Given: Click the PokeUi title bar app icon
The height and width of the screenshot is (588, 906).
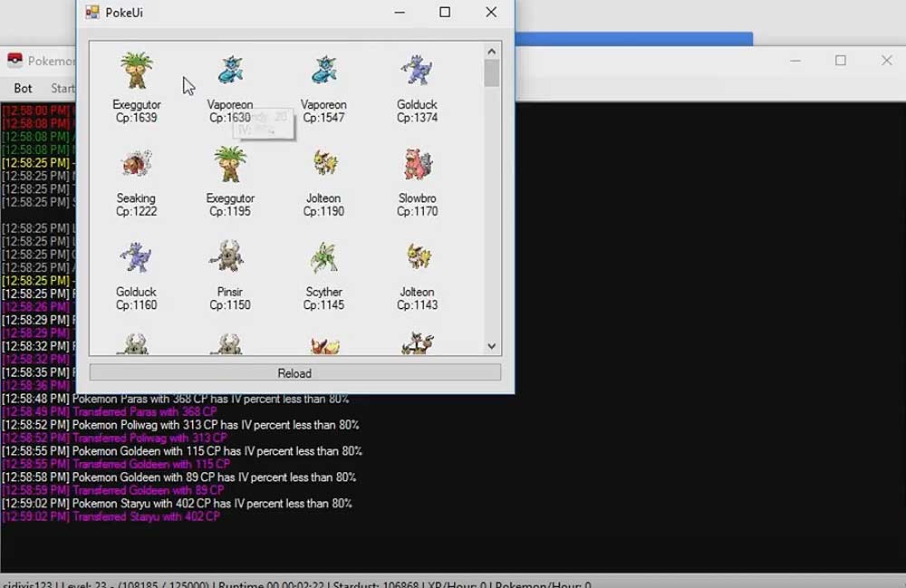Looking at the screenshot, I should pyautogui.click(x=92, y=12).
